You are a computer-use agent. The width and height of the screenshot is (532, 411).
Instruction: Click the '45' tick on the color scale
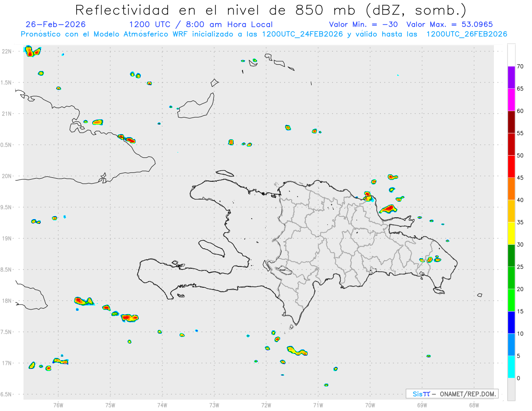(520, 178)
